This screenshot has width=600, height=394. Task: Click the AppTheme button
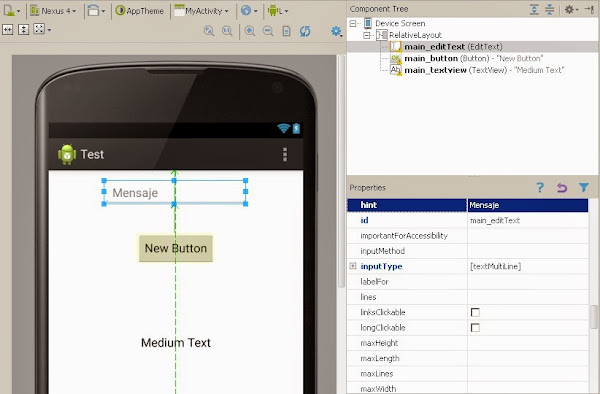[x=140, y=11]
